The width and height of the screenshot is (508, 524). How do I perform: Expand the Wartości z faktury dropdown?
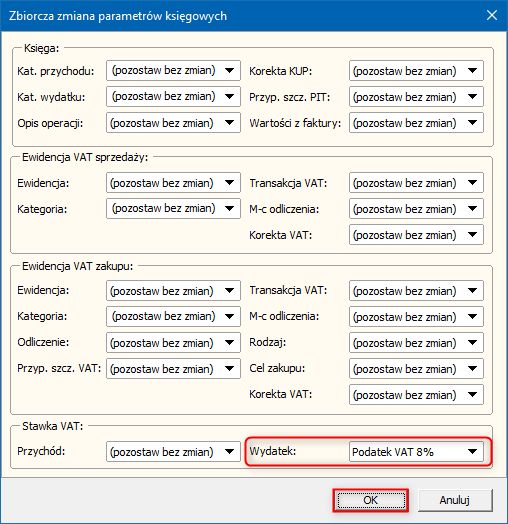(416, 123)
